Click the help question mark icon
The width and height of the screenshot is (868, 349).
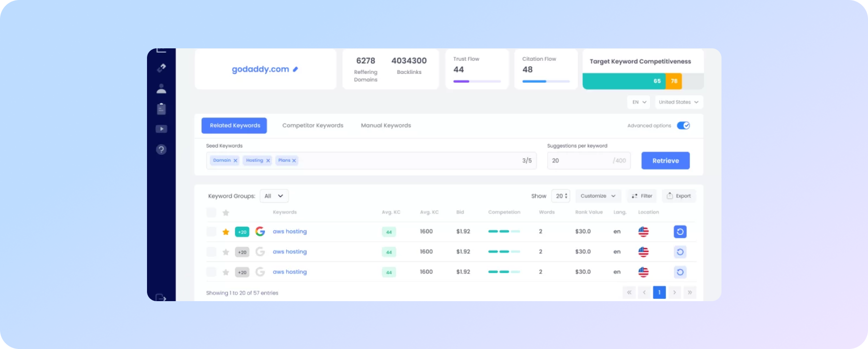pos(162,149)
